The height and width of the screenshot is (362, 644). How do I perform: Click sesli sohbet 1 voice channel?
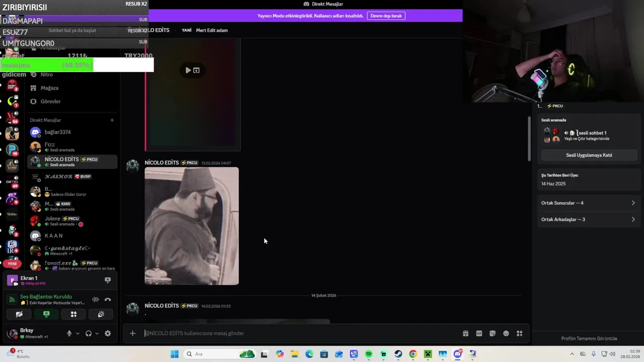592,133
